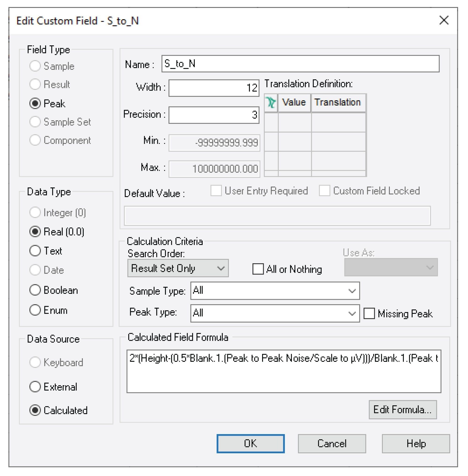Toggle User Entry Required checkbox
468x476 pixels.
(216, 191)
